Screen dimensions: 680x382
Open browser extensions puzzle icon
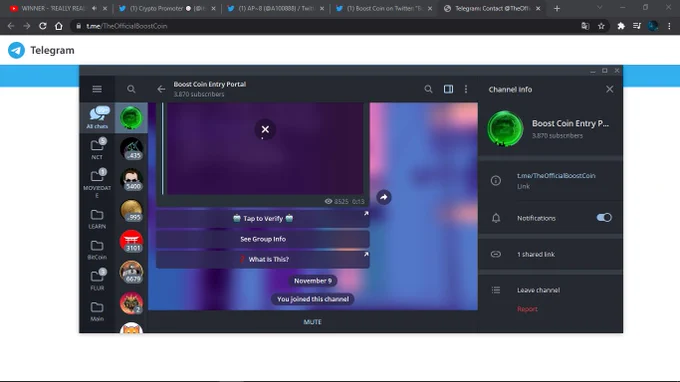click(x=621, y=26)
